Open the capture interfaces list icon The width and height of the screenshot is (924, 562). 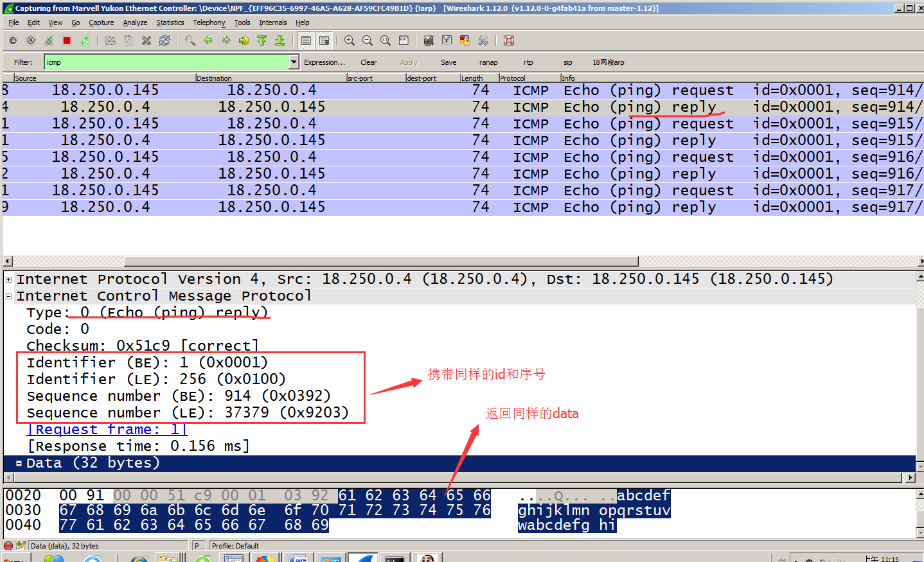(13, 40)
